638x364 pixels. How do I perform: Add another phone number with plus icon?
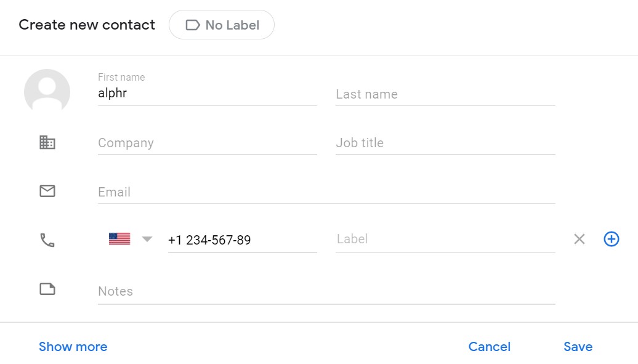(x=611, y=239)
